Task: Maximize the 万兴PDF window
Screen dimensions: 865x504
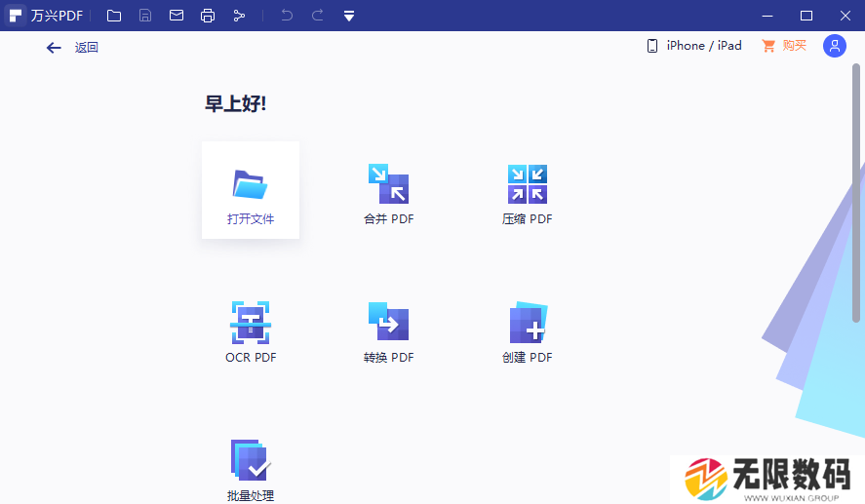Action: pos(806,16)
